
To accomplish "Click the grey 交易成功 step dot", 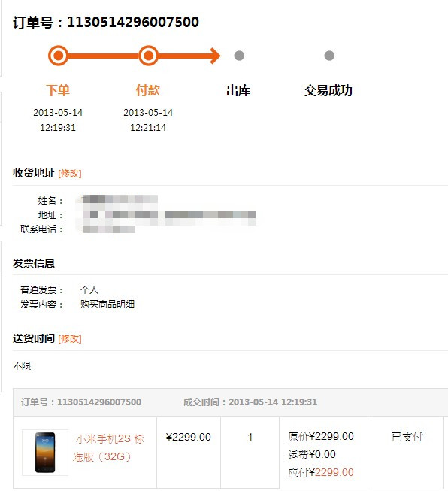I will (329, 56).
